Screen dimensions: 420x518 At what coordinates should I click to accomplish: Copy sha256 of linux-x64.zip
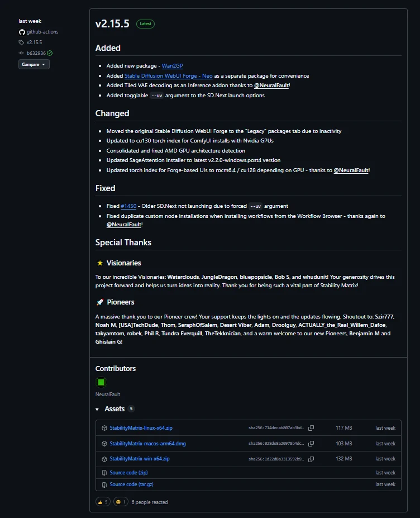tap(311, 428)
